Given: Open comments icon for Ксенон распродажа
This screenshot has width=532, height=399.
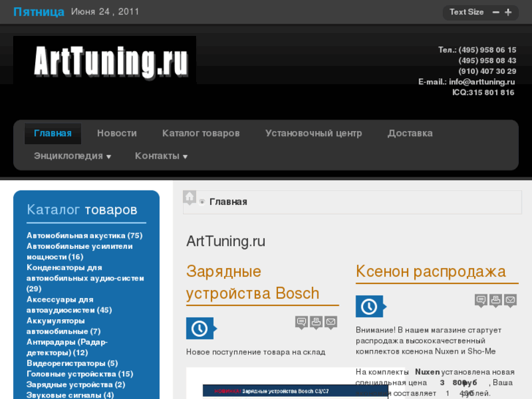Looking at the screenshot, I should tap(481, 300).
